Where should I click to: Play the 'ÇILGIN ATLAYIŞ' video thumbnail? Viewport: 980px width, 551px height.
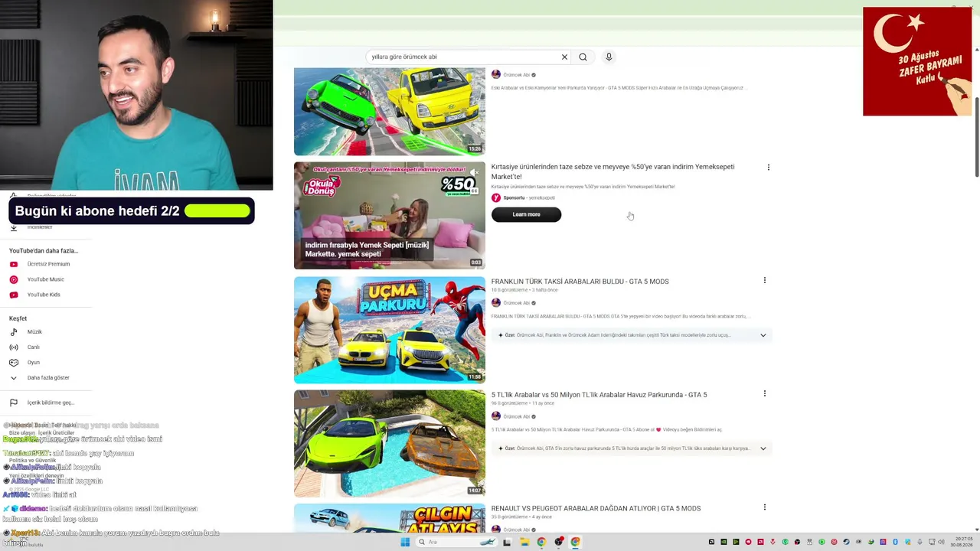pos(390,518)
